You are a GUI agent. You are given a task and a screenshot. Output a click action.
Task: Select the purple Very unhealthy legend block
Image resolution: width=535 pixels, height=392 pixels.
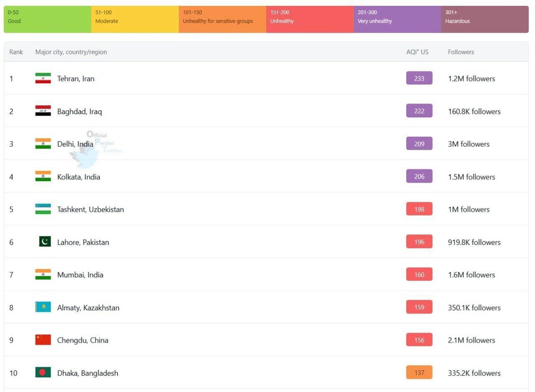tap(397, 19)
